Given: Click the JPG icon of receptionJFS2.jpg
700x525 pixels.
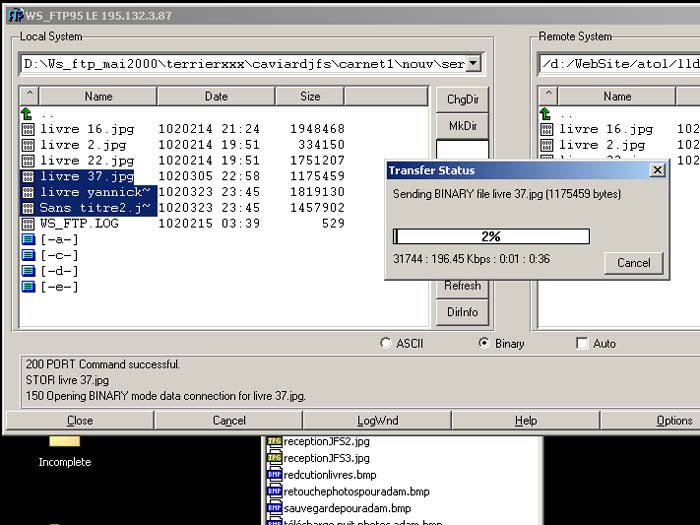Looking at the screenshot, I should 275,442.
